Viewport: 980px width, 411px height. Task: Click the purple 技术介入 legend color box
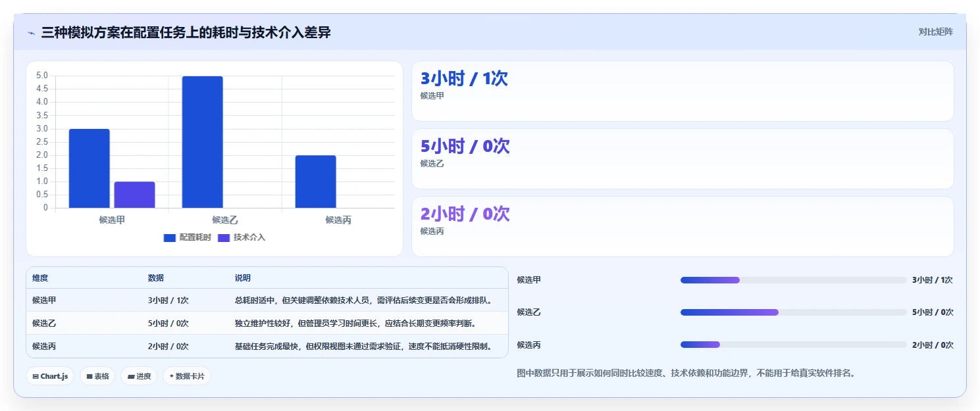[x=224, y=237]
